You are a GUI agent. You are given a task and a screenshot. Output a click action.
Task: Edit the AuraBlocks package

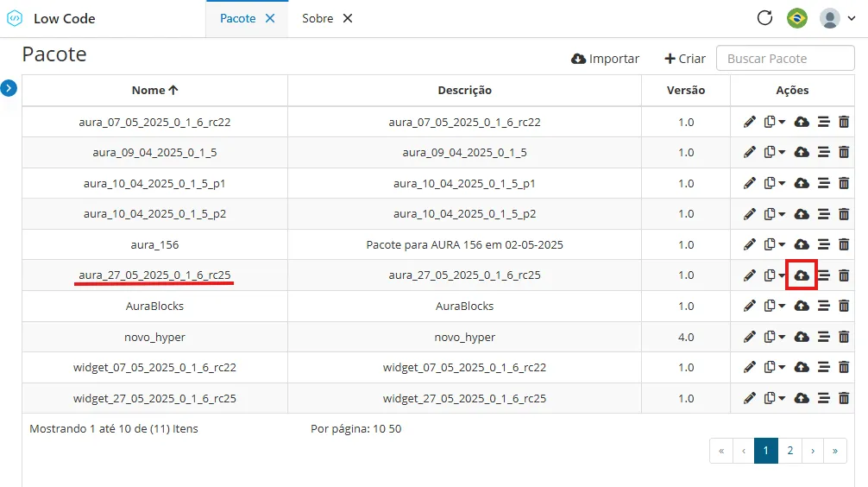[x=750, y=306]
